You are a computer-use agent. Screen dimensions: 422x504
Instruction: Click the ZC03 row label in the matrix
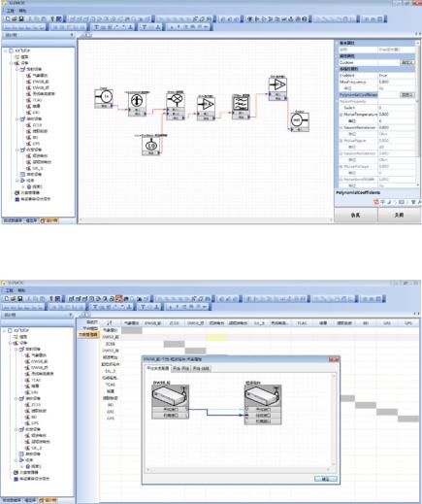click(110, 344)
